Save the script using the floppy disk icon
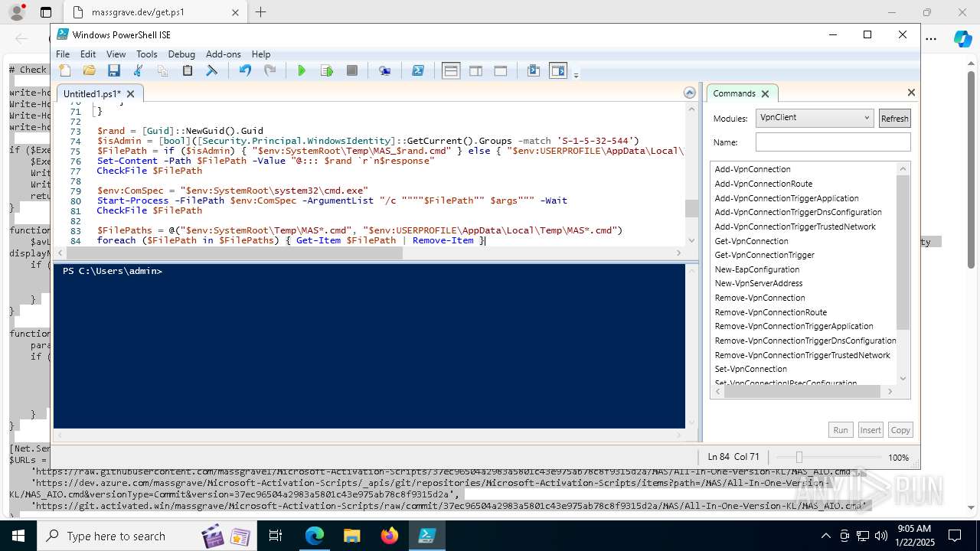980x551 pixels. point(114,70)
